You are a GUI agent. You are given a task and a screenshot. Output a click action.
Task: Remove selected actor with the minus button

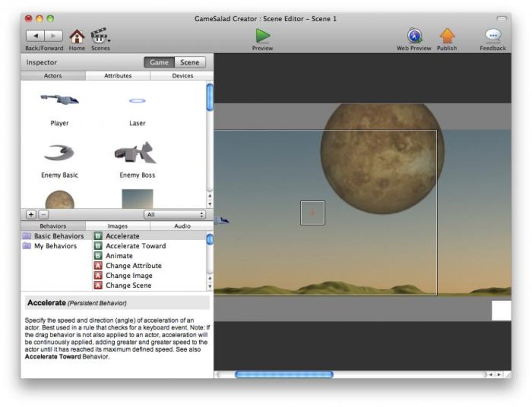coord(43,214)
